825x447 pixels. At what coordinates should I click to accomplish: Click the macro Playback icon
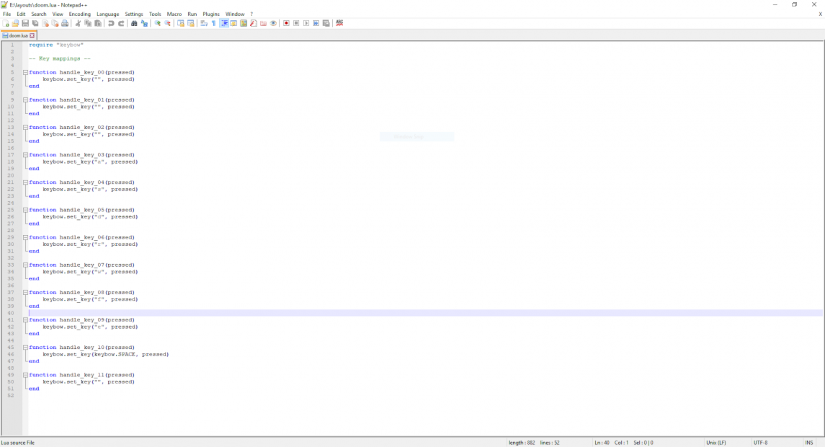306,23
